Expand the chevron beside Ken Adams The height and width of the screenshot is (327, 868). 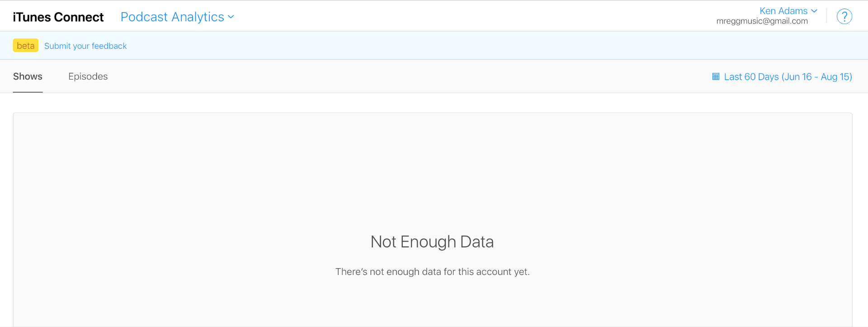click(814, 11)
